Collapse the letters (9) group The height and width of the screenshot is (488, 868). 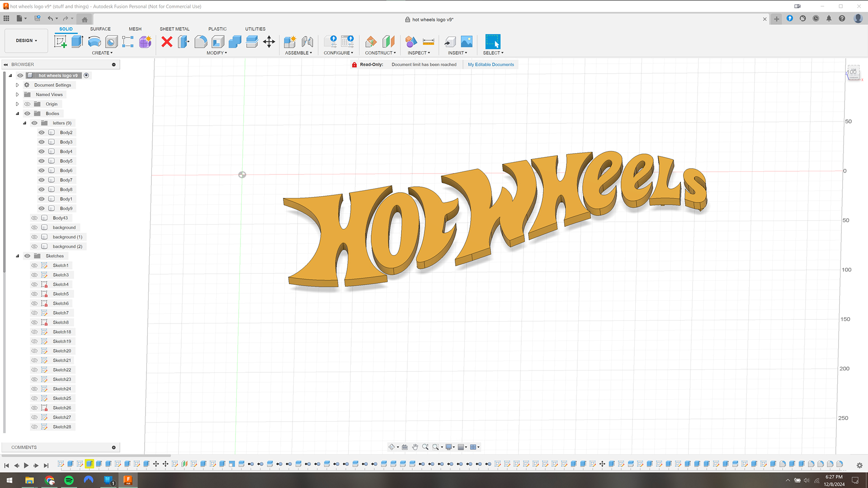(24, 123)
